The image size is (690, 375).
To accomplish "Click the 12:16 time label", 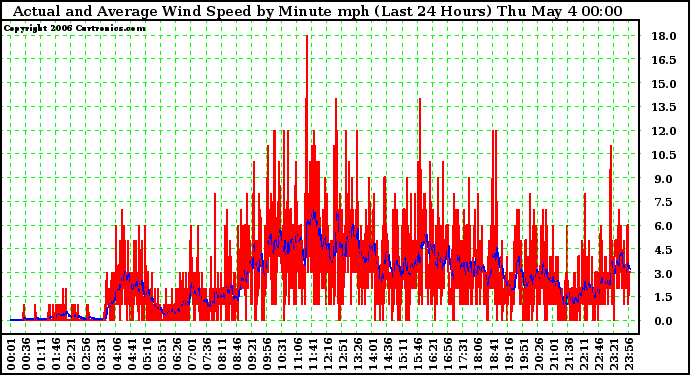I will tap(328, 355).
